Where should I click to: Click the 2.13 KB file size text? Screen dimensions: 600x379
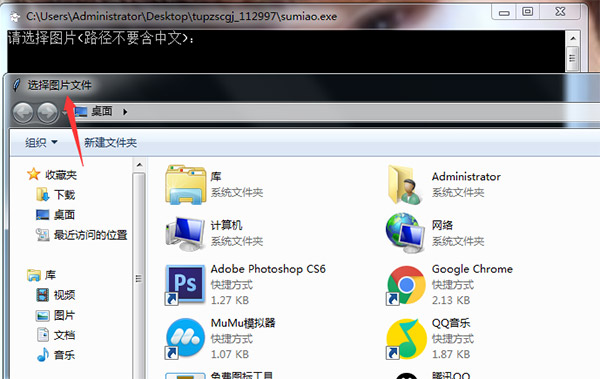[x=451, y=300]
